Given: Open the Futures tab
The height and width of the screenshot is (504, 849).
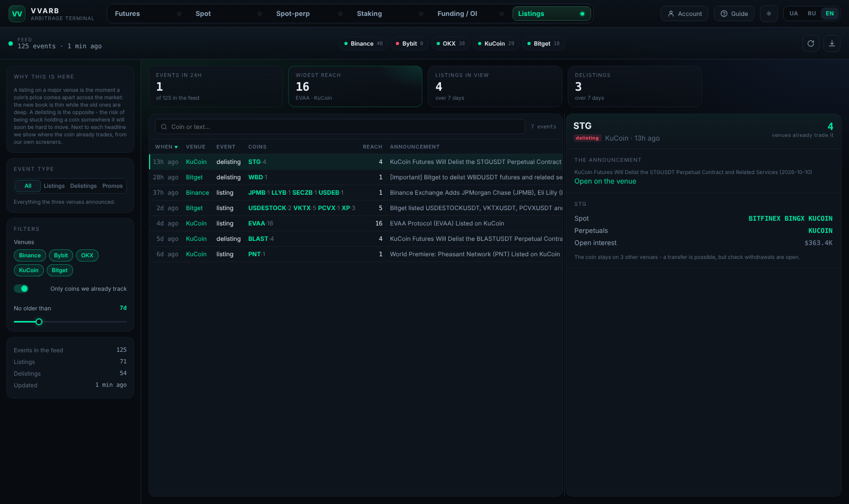Looking at the screenshot, I should (148, 14).
